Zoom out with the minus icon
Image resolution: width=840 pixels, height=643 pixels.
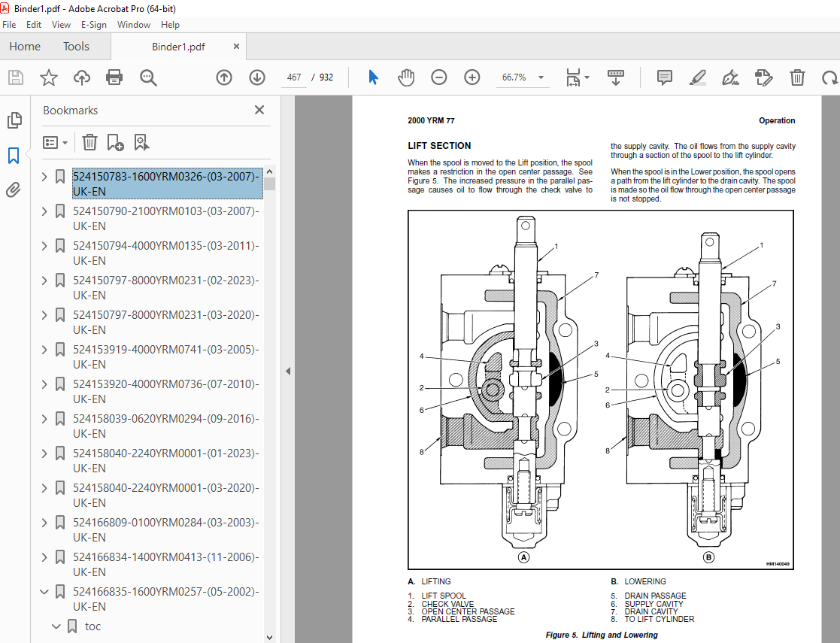[438, 77]
